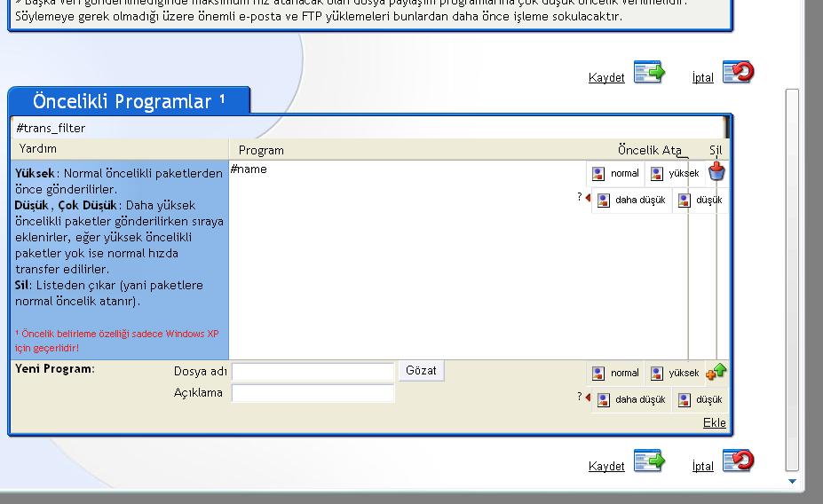Click the red undo cancel icon above the panel

738,73
